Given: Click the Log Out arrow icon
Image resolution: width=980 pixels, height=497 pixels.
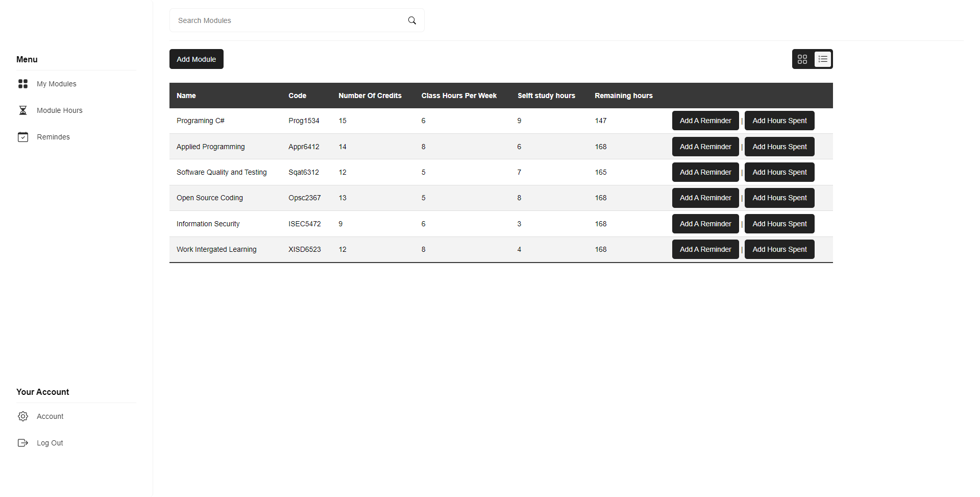Looking at the screenshot, I should pos(23,442).
